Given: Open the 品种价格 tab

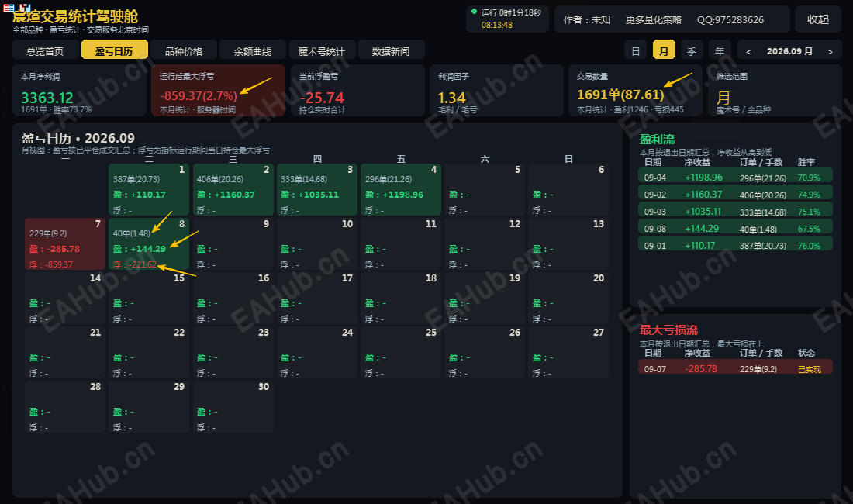Looking at the screenshot, I should 184,51.
